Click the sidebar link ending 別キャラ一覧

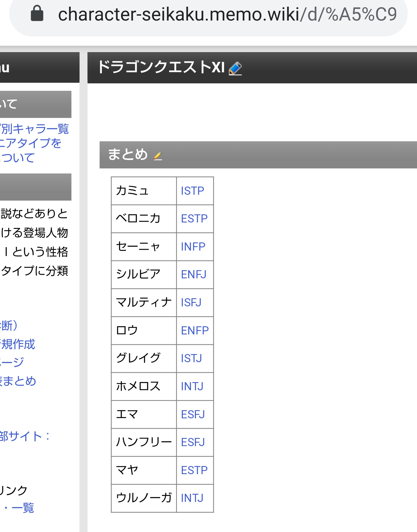click(x=34, y=129)
